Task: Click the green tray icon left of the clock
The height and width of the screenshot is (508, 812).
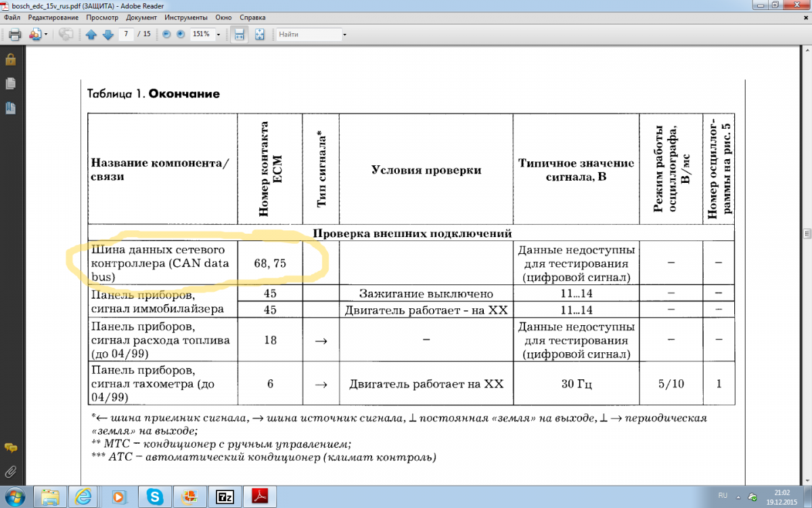Action: click(x=753, y=496)
